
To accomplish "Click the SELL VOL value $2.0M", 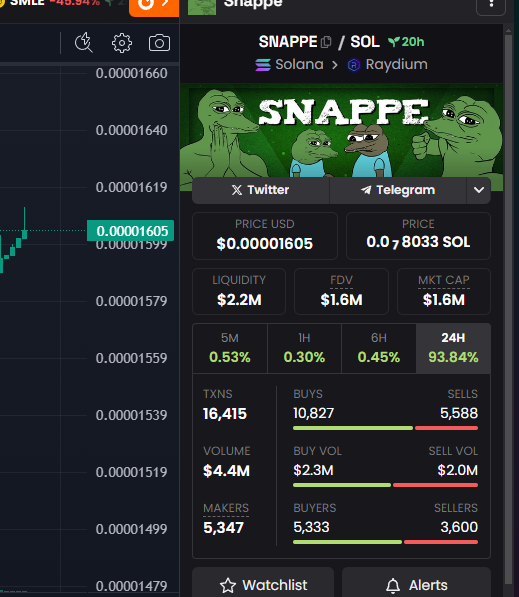I will pos(457,470).
